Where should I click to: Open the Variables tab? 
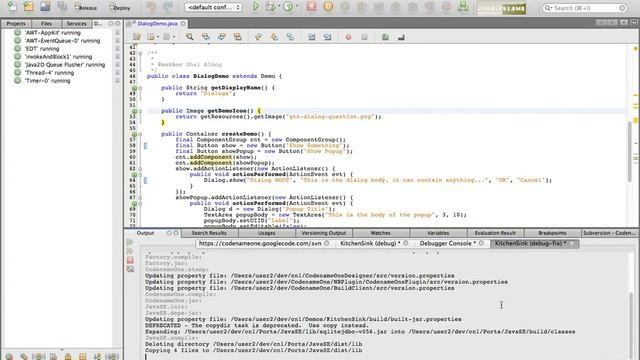(438, 233)
